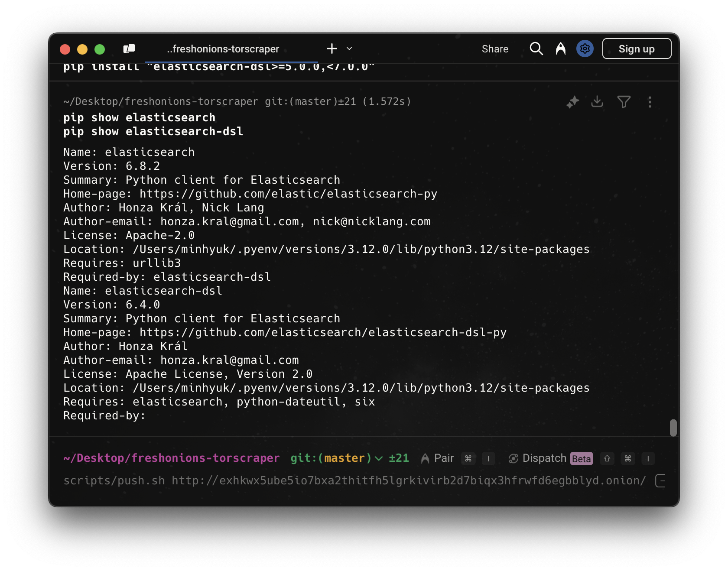Click the search magnifier icon
Image resolution: width=728 pixels, height=571 pixels.
[x=536, y=49]
